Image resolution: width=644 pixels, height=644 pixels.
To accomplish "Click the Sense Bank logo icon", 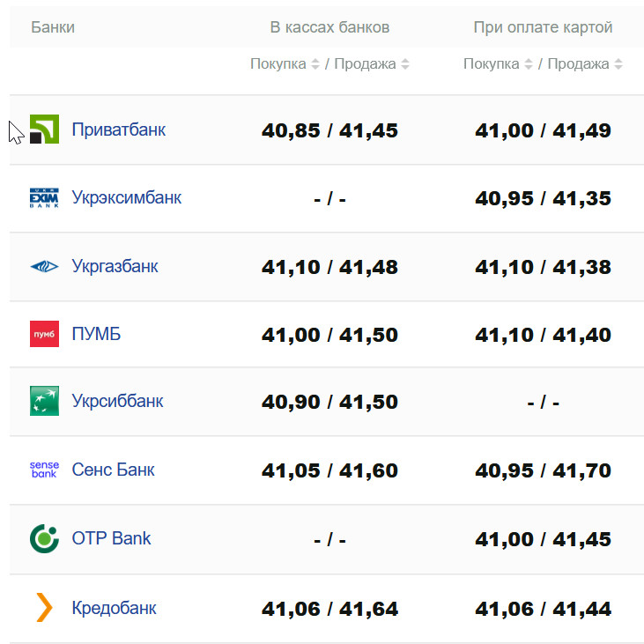I will point(44,470).
